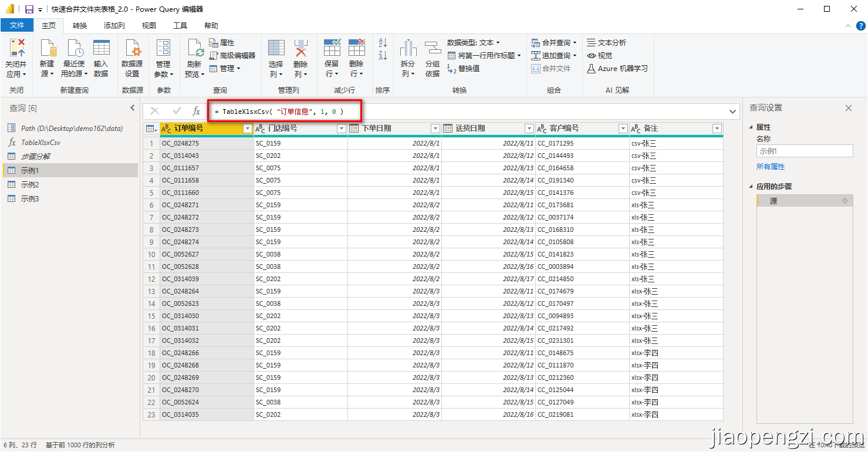Click the help question mark icon
This screenshot has height=452, width=868.
click(861, 26)
